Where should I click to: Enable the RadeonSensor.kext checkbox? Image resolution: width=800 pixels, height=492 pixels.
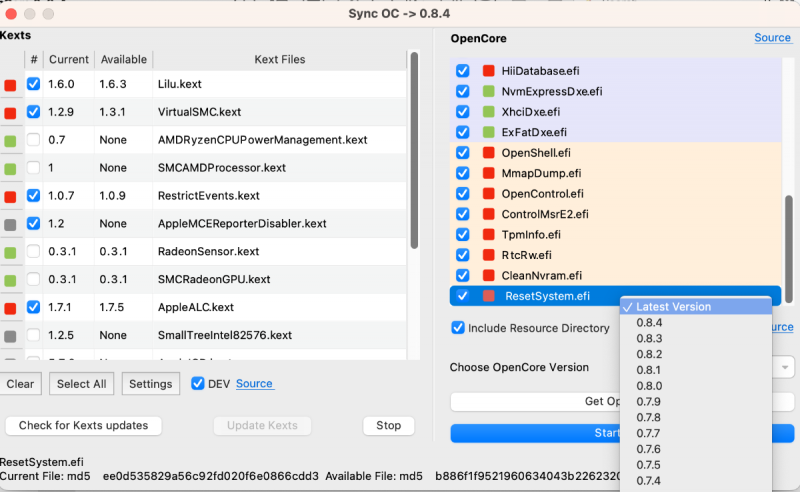point(33,251)
